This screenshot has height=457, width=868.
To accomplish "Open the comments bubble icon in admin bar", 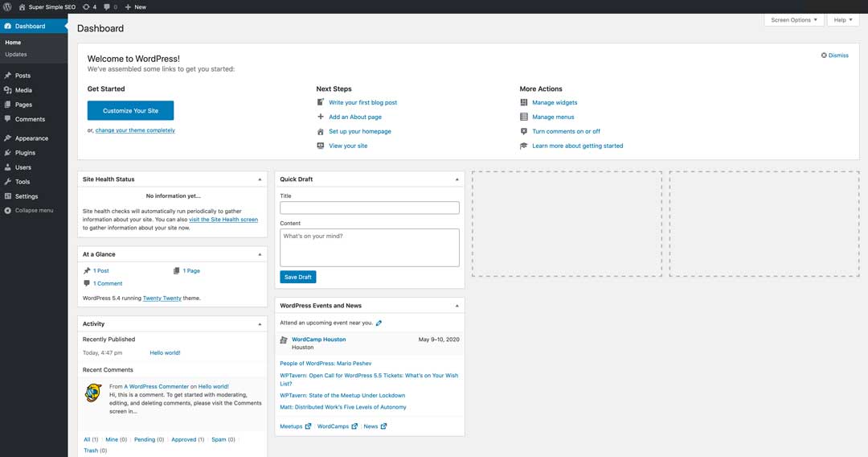I will pos(107,7).
